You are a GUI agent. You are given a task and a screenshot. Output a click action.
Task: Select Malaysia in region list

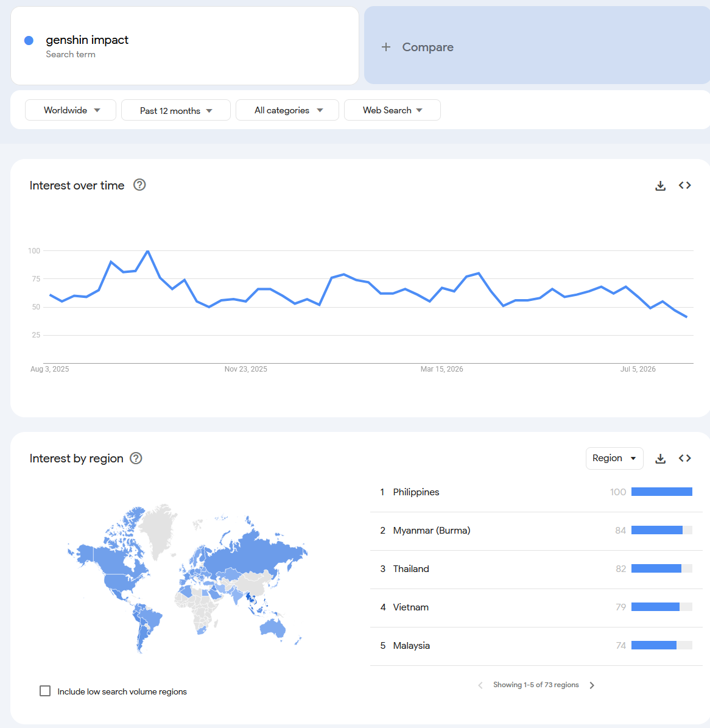pyautogui.click(x=536, y=646)
